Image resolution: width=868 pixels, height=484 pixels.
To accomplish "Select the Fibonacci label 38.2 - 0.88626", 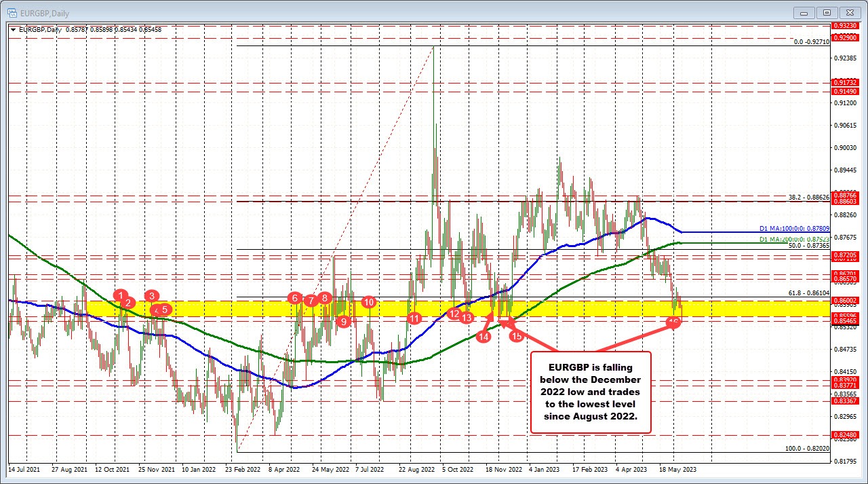I will 809,198.
